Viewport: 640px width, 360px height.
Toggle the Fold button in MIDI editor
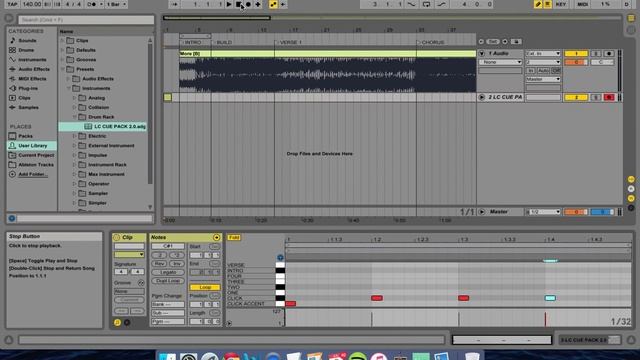(x=234, y=237)
